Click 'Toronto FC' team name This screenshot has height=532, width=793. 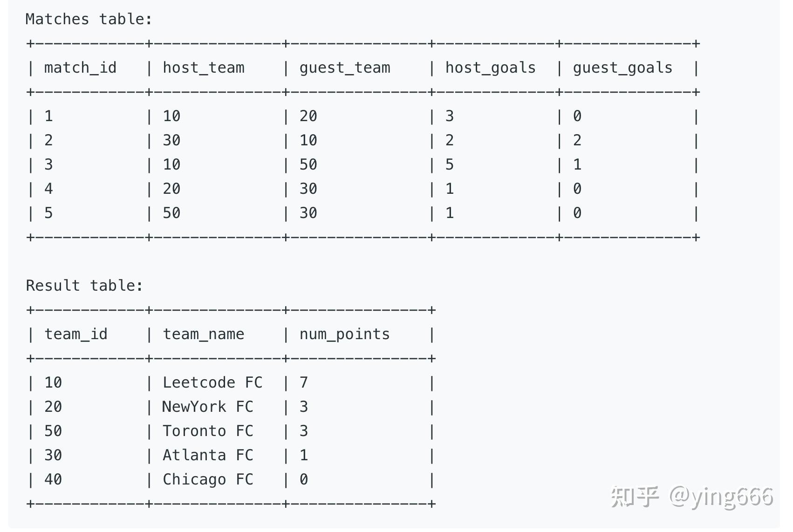point(208,431)
